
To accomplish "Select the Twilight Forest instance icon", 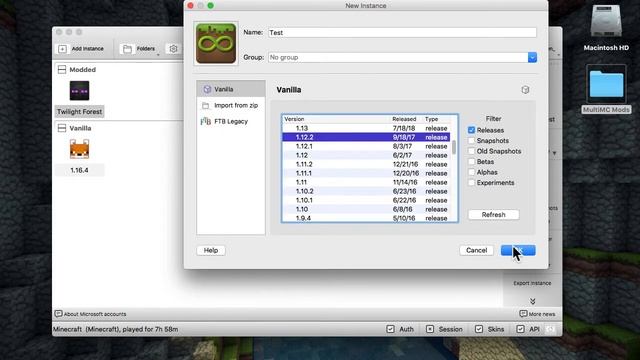I will click(79, 91).
